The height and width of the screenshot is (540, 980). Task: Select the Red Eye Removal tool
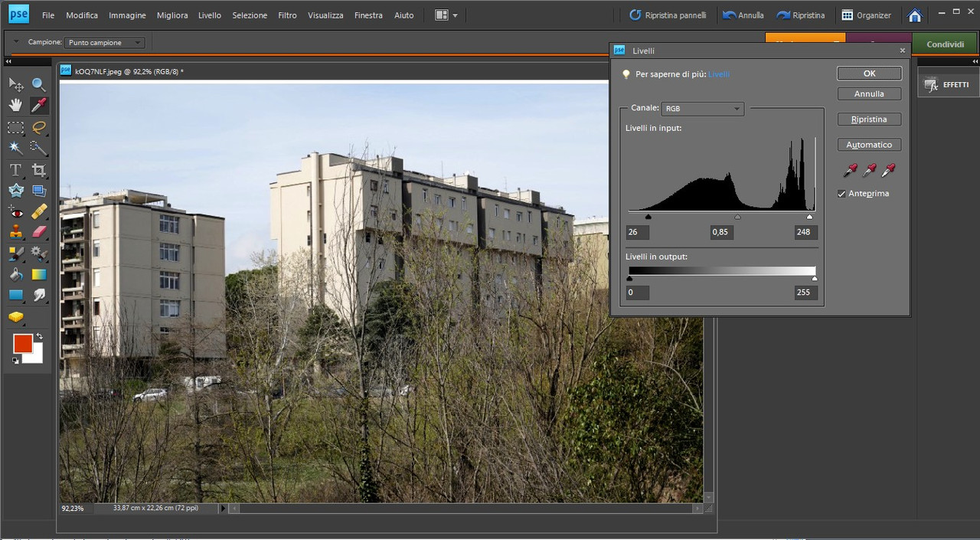(15, 211)
